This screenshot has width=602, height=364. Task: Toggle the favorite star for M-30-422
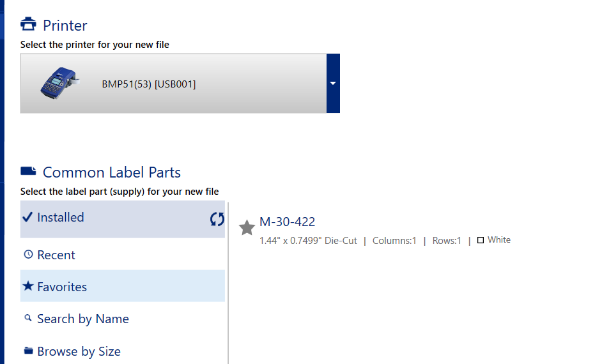tap(247, 227)
